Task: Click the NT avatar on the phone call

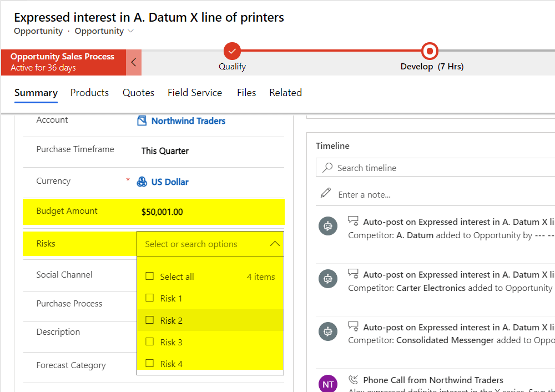Action: click(x=328, y=384)
